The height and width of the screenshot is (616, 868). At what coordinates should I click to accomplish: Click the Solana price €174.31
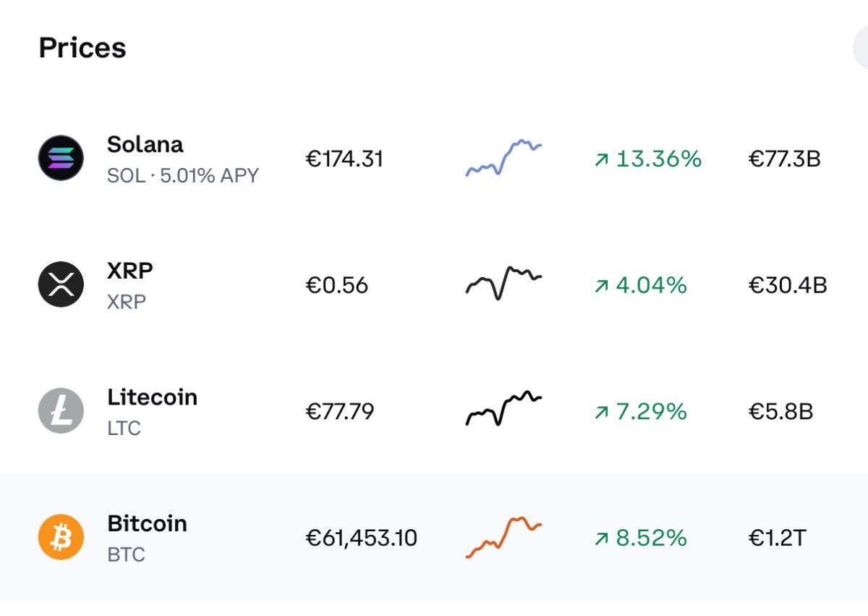click(x=344, y=159)
